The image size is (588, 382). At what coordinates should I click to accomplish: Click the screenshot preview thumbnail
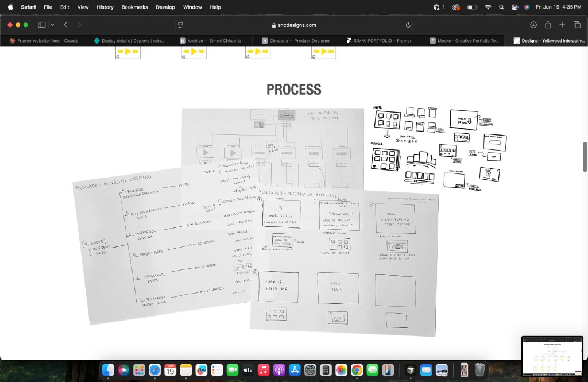552,357
